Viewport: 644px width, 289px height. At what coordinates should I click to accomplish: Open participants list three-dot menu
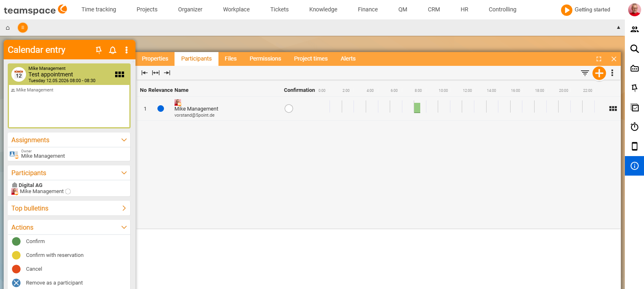pos(612,73)
